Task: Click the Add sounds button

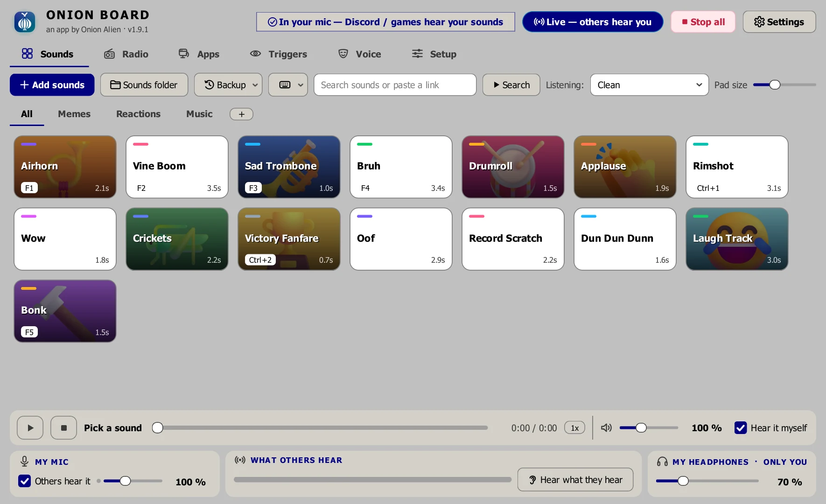Action: pos(52,85)
